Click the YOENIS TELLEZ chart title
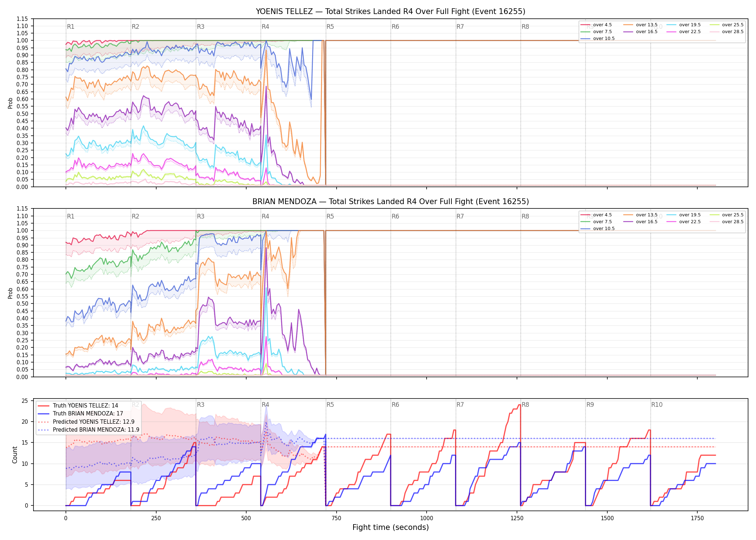756x540 pixels. point(390,12)
